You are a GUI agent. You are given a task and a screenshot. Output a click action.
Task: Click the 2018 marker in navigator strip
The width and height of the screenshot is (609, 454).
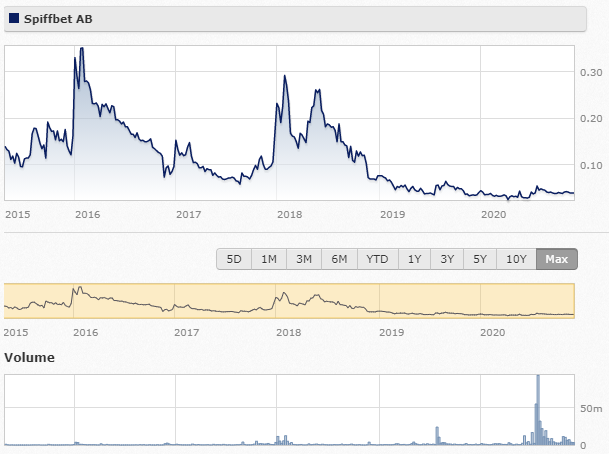click(289, 332)
